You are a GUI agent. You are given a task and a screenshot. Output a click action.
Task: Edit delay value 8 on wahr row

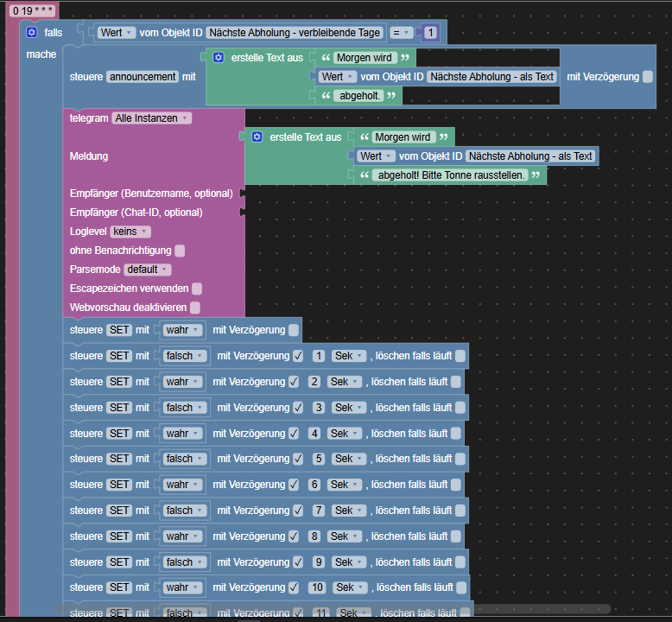314,536
